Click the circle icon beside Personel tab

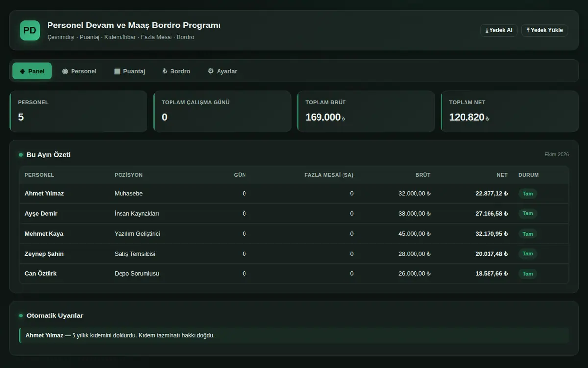coord(65,71)
